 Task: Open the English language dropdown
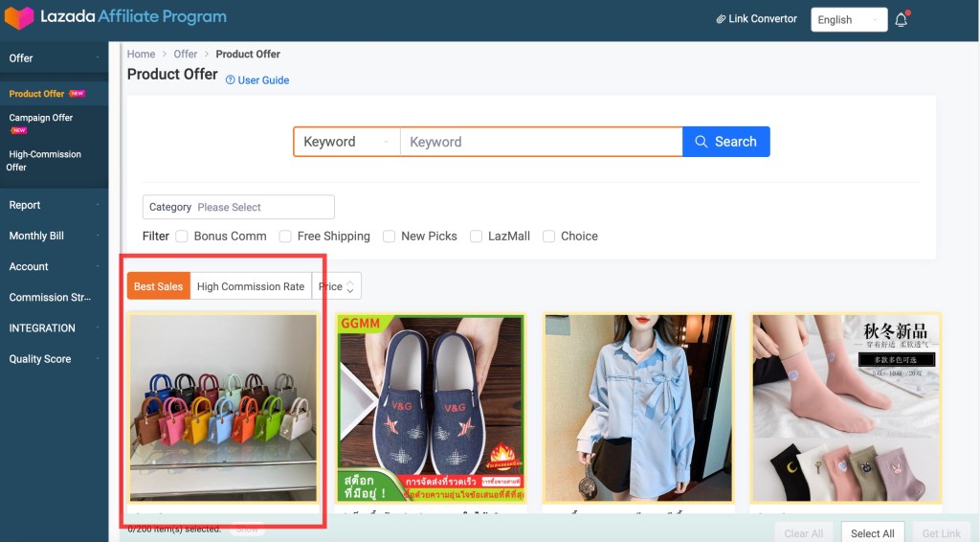848,19
